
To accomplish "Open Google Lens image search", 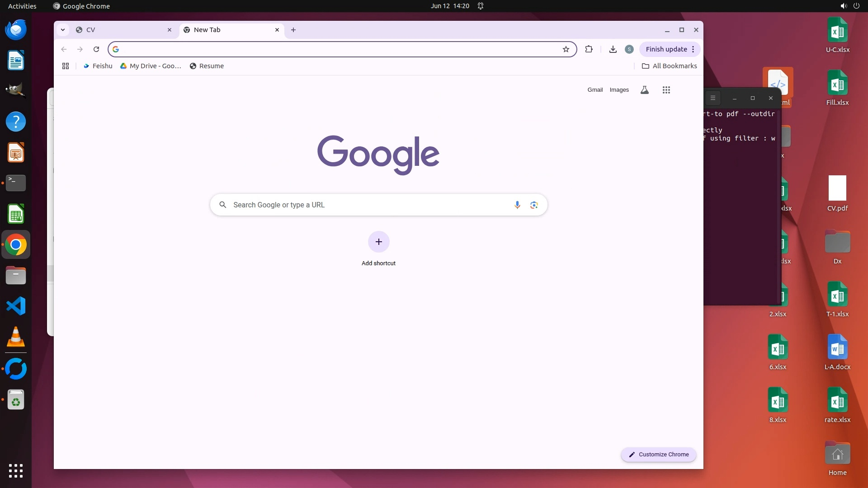I will (x=534, y=205).
